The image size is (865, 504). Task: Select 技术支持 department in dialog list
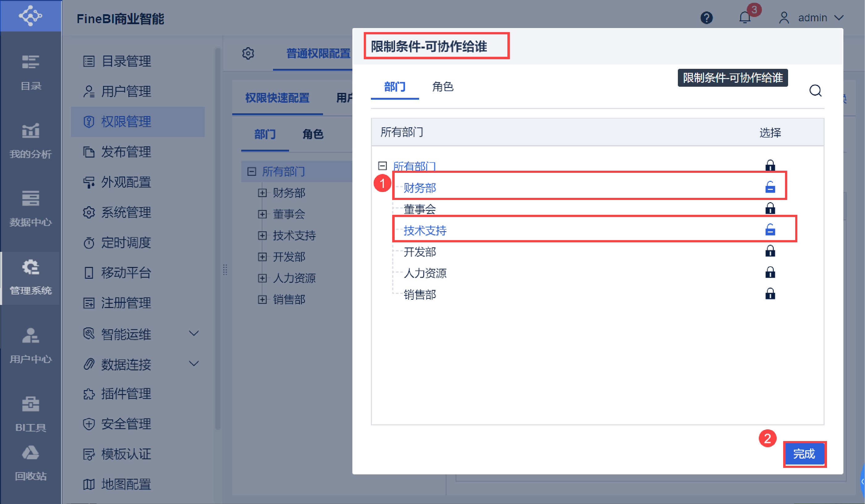425,230
